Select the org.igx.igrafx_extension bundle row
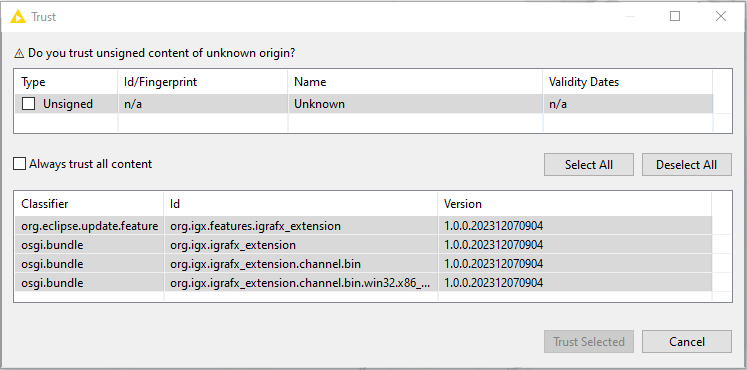747x370 pixels. point(363,245)
